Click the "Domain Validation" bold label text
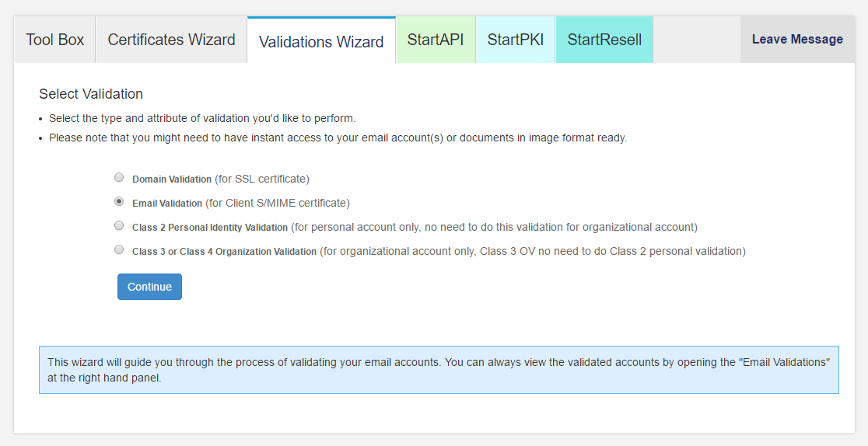The height and width of the screenshot is (446, 868). click(x=172, y=179)
